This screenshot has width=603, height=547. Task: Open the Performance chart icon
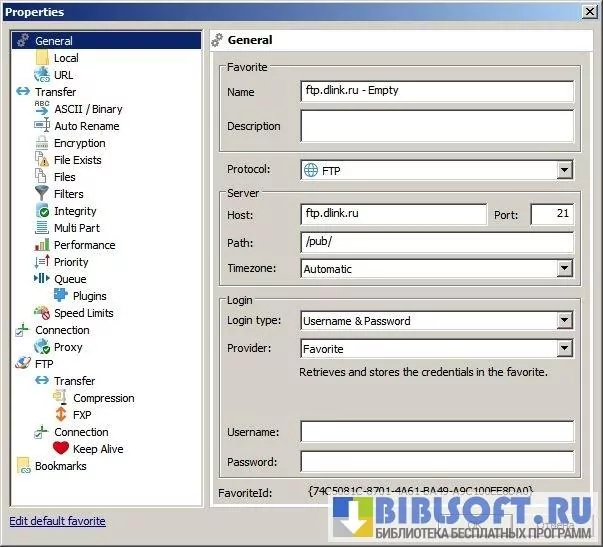tap(42, 245)
